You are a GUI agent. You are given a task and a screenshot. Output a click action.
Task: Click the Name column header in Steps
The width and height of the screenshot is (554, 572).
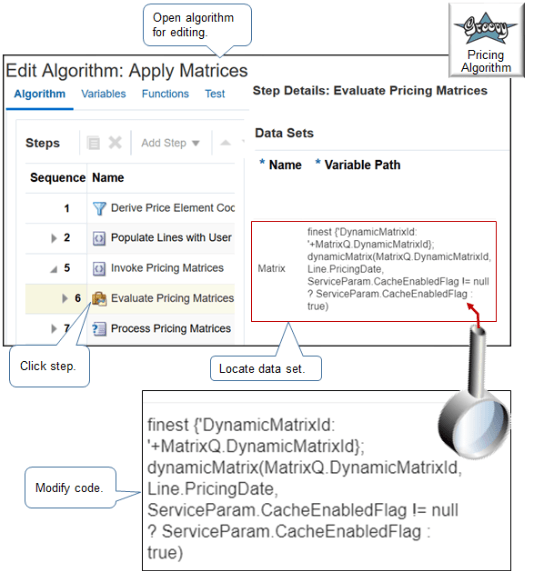108,178
